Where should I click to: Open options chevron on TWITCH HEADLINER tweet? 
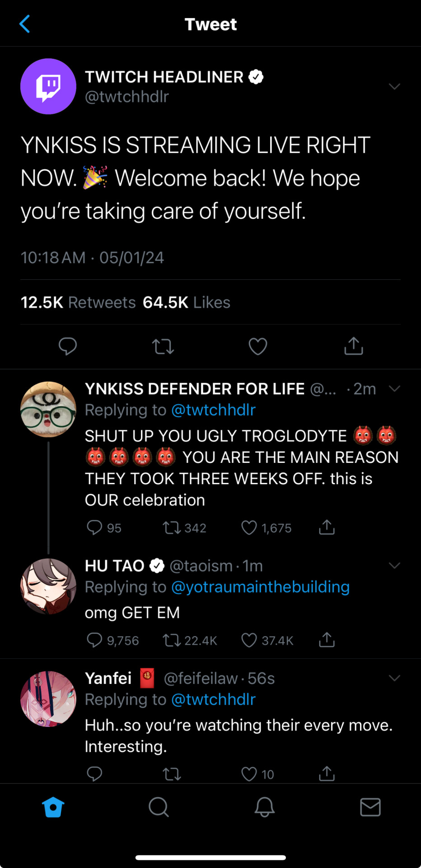(x=394, y=86)
